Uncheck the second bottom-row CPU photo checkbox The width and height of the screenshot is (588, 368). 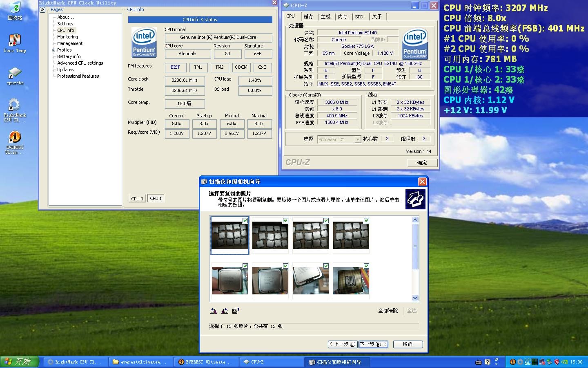click(285, 266)
